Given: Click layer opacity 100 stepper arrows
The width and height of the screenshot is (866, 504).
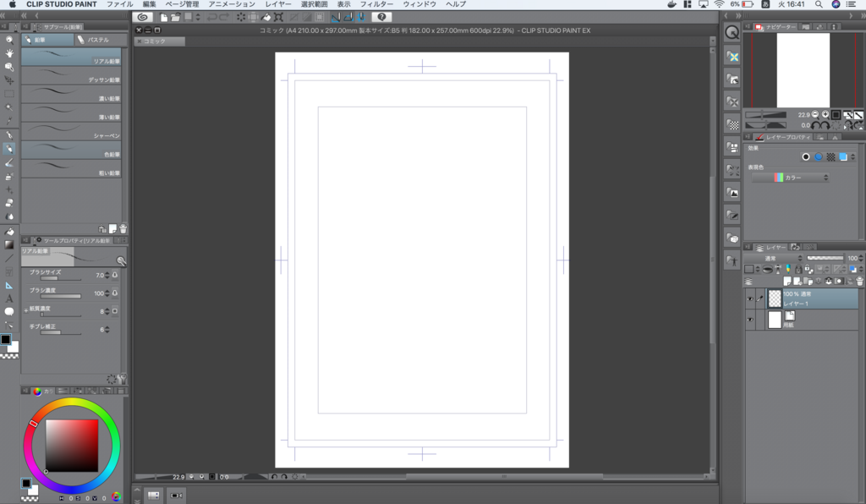Looking at the screenshot, I should (860, 258).
